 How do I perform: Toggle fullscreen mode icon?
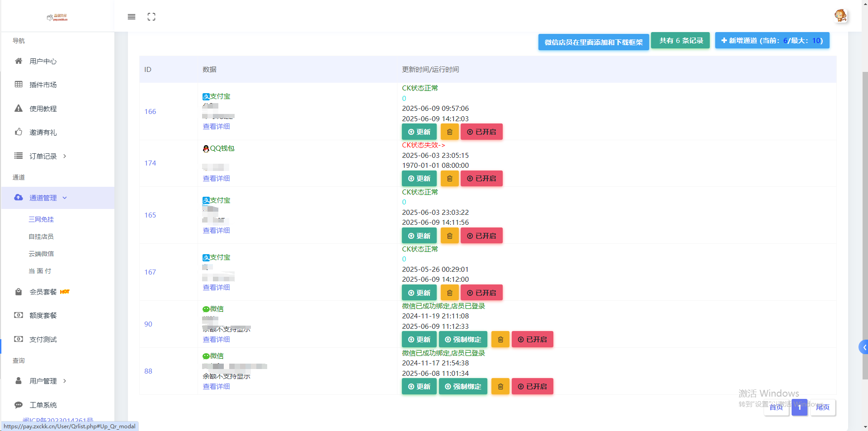coord(151,17)
